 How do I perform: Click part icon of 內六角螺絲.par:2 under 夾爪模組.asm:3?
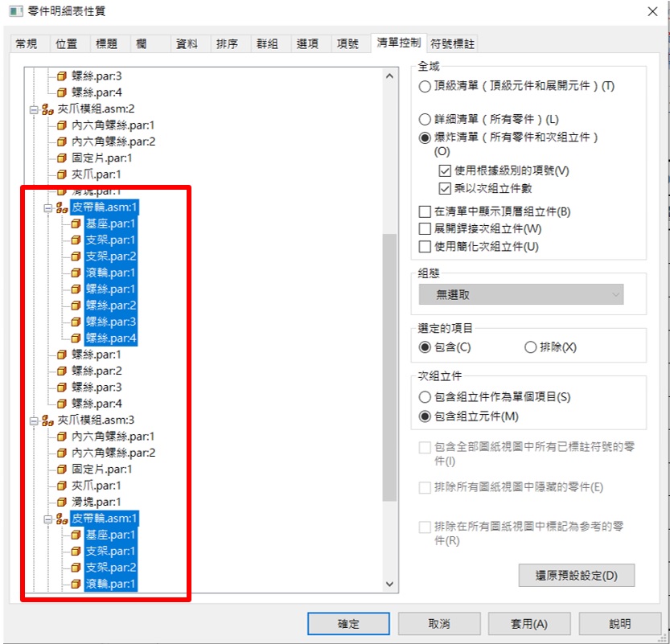pos(62,453)
